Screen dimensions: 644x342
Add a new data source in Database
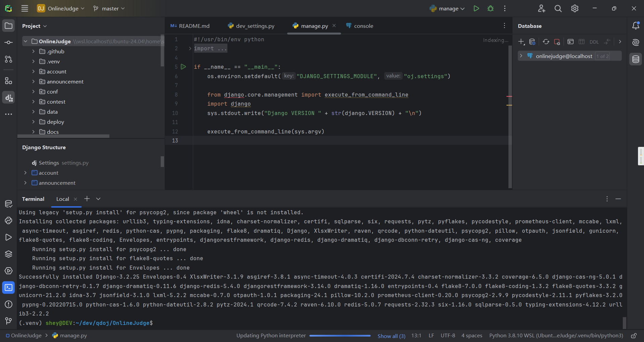[x=521, y=42]
